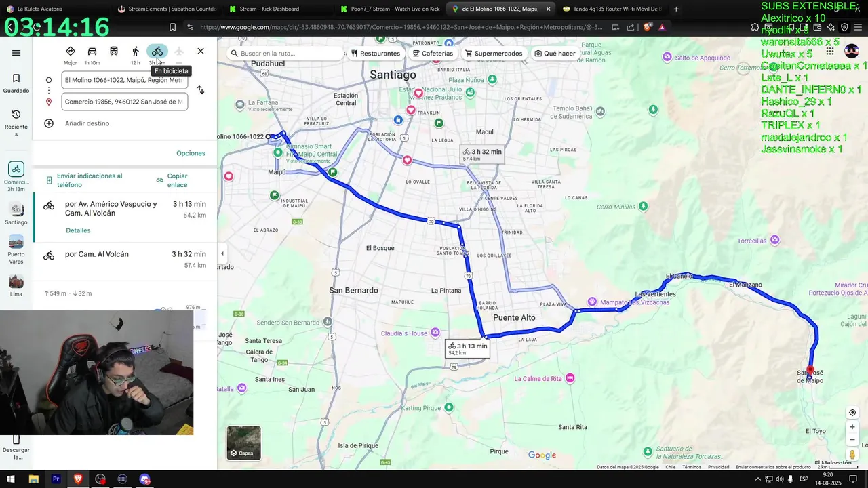Screen dimensions: 868x488
Task: Click Claudia's House map marker
Action: [x=435, y=332]
